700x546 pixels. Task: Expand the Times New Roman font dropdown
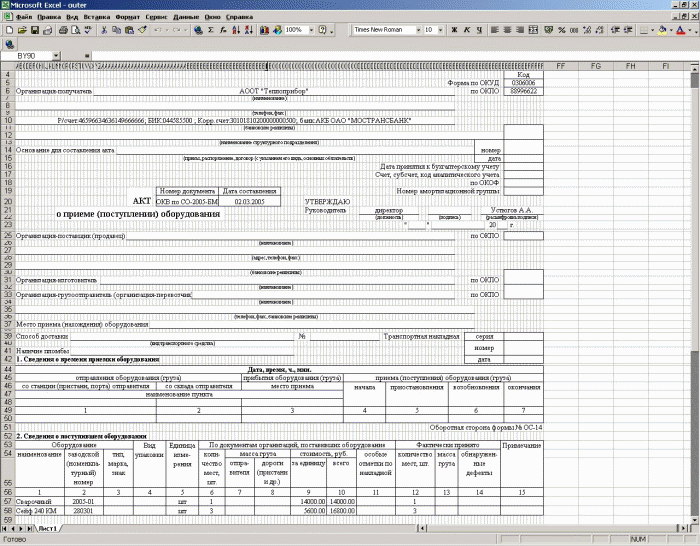click(x=418, y=30)
